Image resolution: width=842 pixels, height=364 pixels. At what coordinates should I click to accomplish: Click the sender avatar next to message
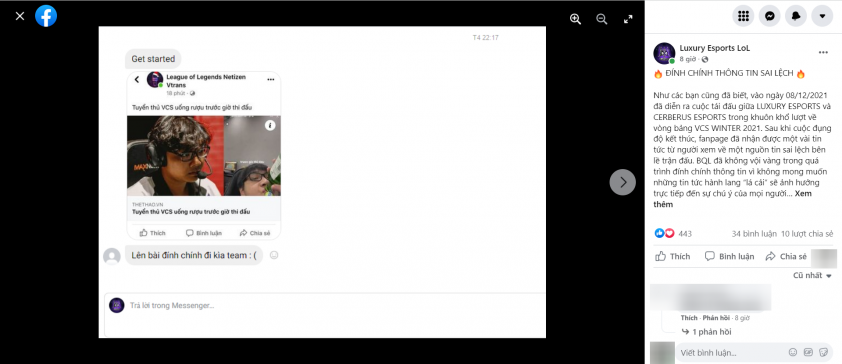[x=112, y=256]
